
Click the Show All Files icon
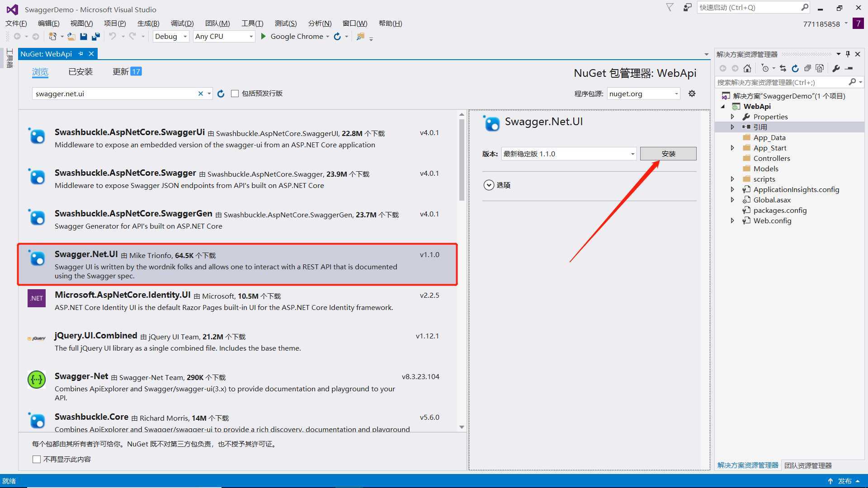820,68
